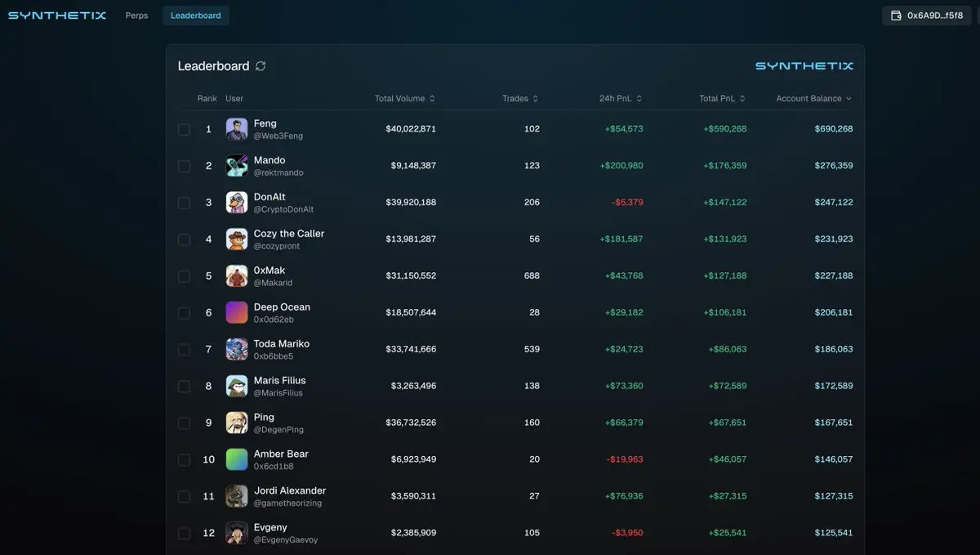This screenshot has width=980, height=555.
Task: Open wallet menu 0x6A9D...f5f8
Action: [x=927, y=16]
